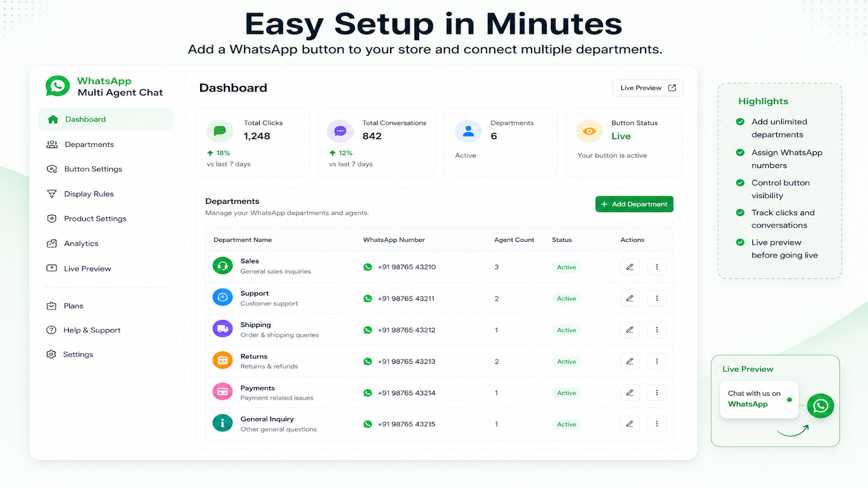868x488 pixels.
Task: Click the Active status badge for Shipping
Action: click(x=566, y=330)
